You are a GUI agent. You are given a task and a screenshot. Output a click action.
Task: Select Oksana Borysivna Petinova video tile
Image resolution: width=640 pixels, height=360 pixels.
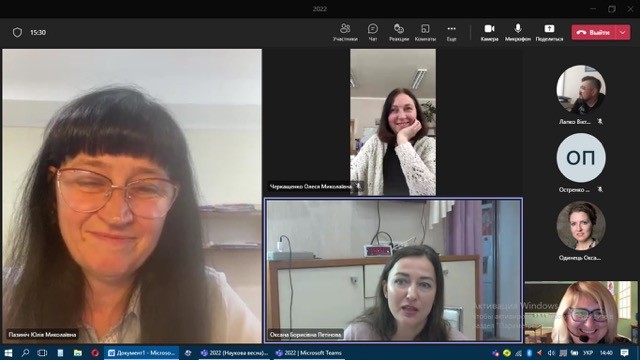point(393,270)
